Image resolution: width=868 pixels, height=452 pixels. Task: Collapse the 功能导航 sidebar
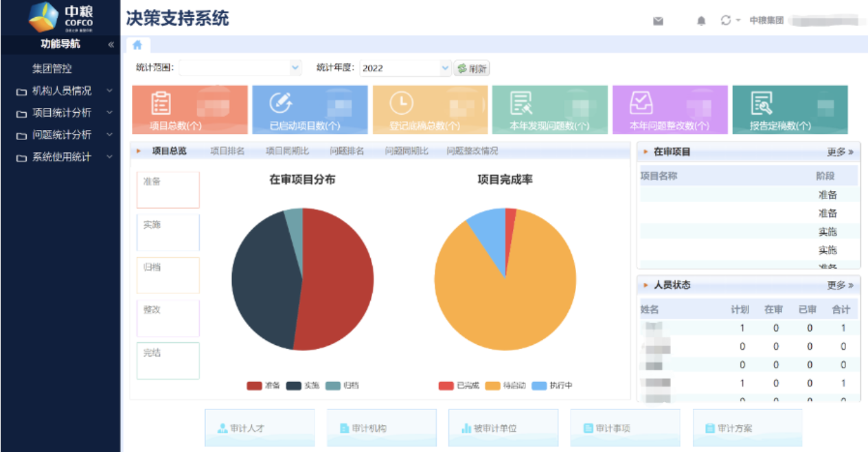coord(111,45)
